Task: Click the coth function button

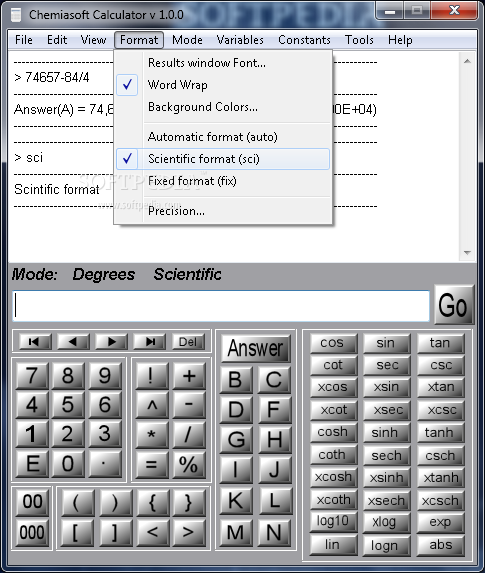Action: (x=333, y=456)
